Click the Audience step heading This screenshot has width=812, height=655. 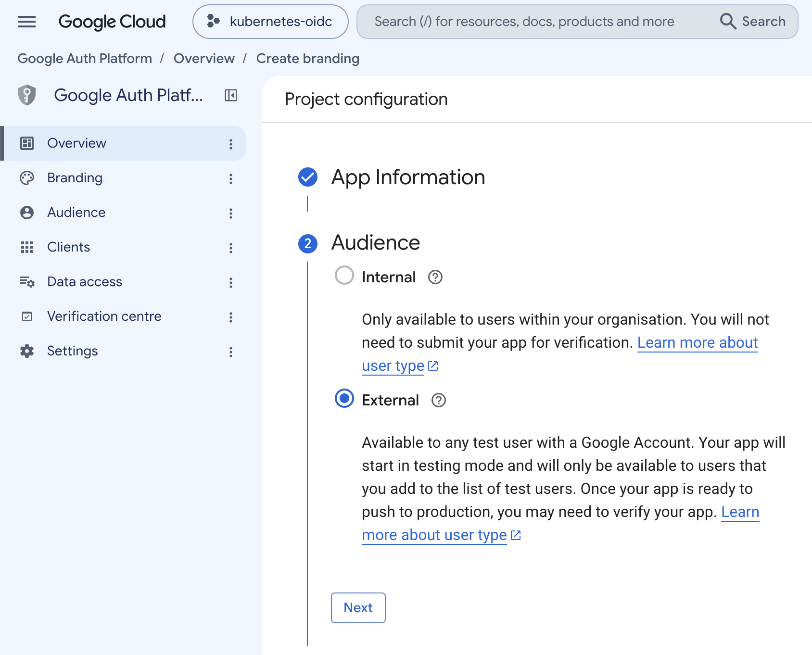[376, 242]
